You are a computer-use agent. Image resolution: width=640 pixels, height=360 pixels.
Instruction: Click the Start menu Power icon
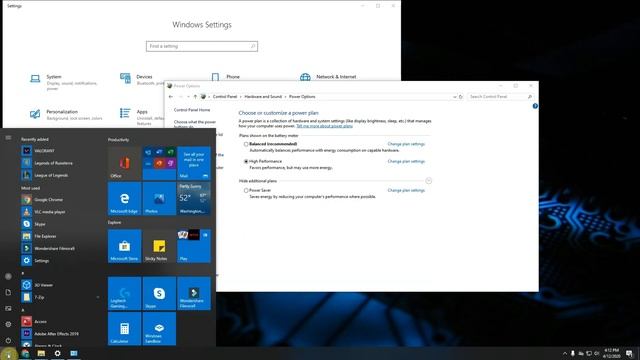pyautogui.click(x=8, y=340)
